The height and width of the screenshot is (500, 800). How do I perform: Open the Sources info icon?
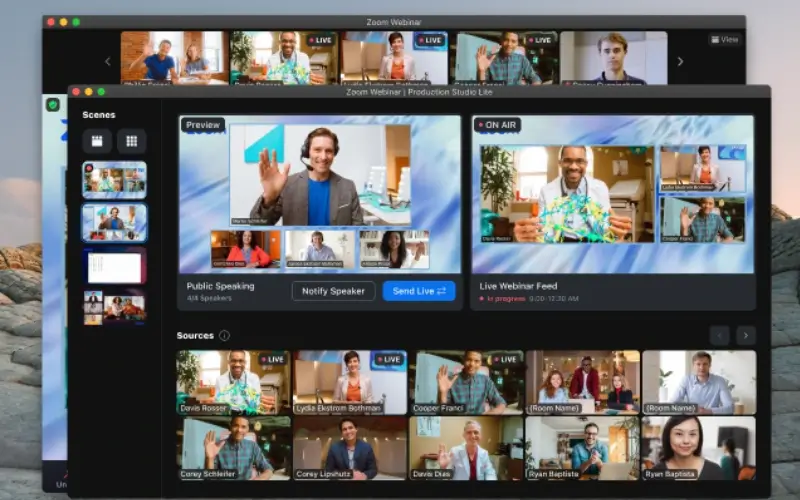point(224,335)
